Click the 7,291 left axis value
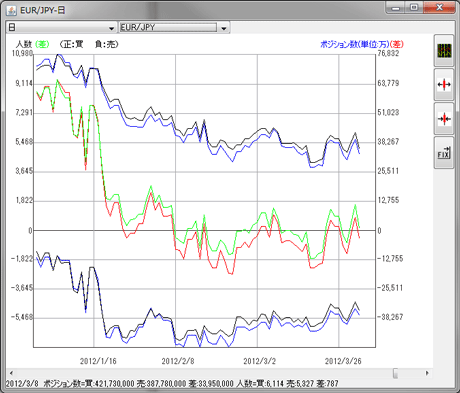Image resolution: width=460 pixels, height=393 pixels. click(24, 113)
